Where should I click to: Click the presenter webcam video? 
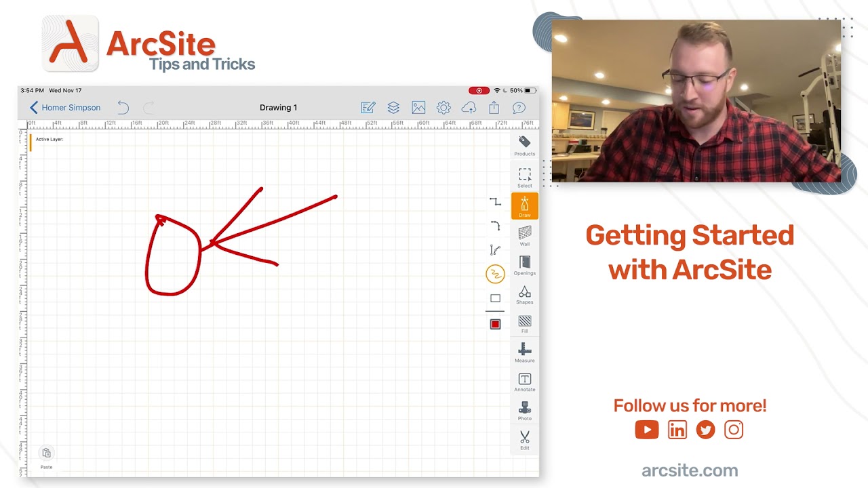696,100
